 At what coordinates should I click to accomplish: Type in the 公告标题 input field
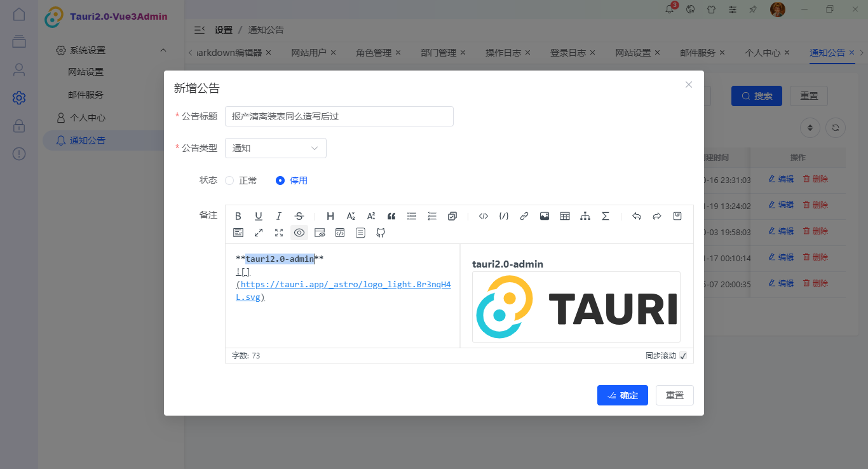pos(339,116)
